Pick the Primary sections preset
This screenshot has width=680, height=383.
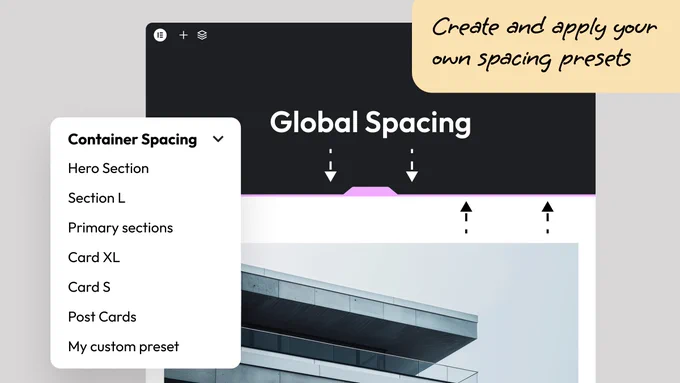(x=121, y=228)
